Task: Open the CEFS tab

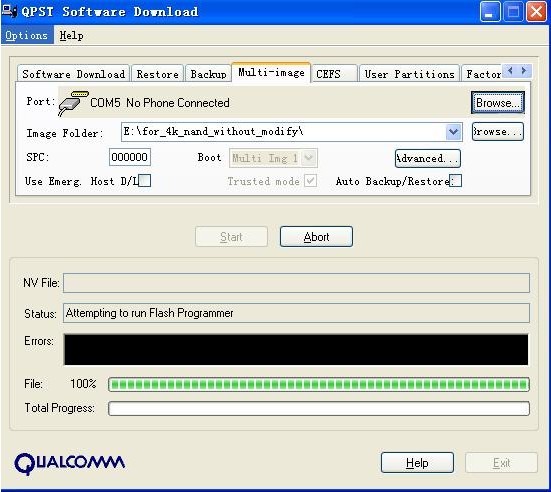Action: [x=334, y=74]
